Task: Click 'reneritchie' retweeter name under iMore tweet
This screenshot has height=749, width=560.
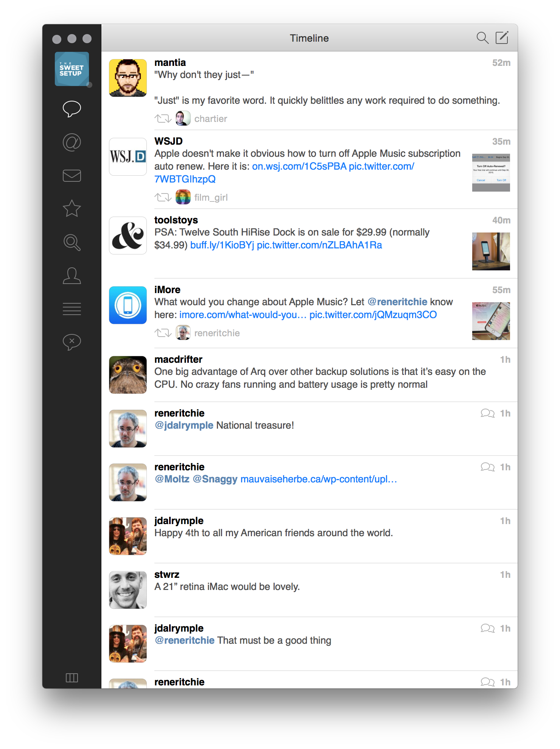Action: click(217, 333)
